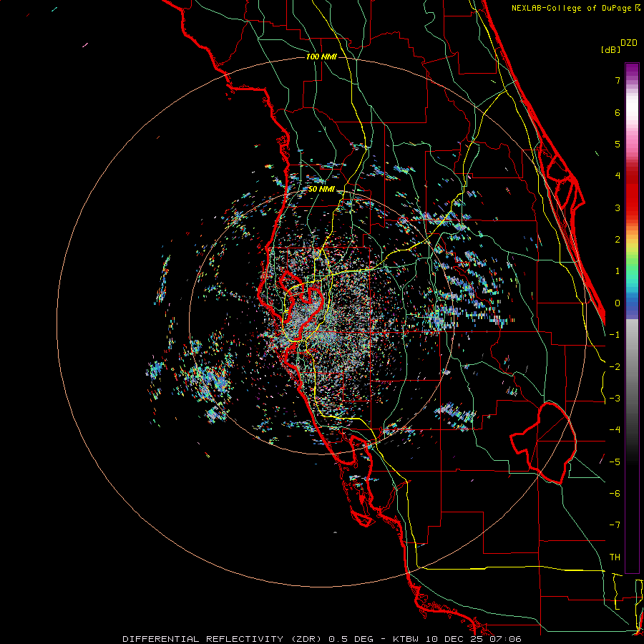
Task: Click the "TH" threshold label on scale
Action: pos(615,557)
